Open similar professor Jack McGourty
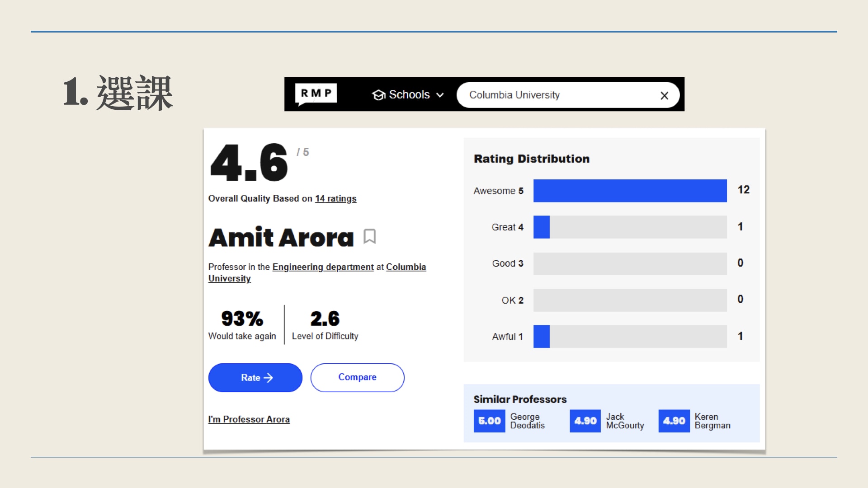Image resolution: width=868 pixels, height=488 pixels. (x=625, y=421)
